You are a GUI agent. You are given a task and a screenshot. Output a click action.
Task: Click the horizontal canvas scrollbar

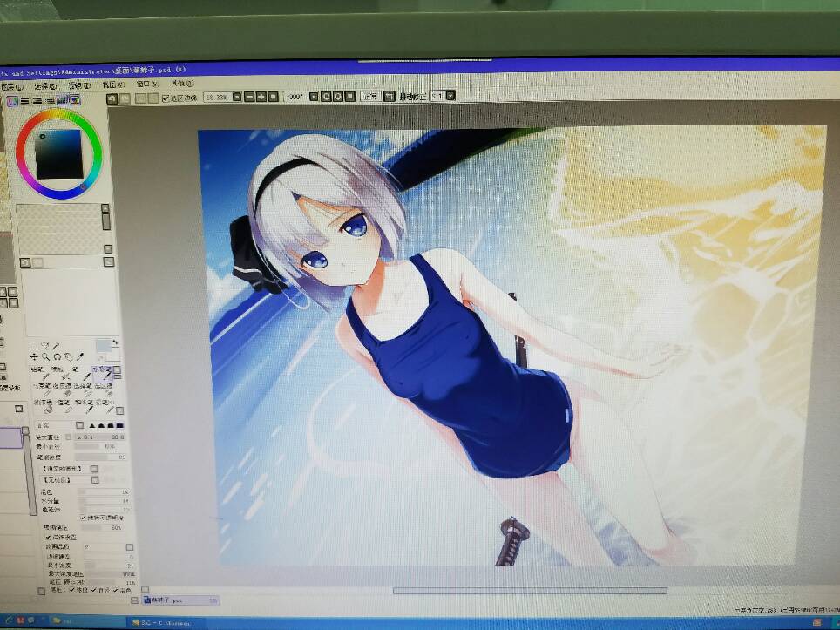[530, 591]
